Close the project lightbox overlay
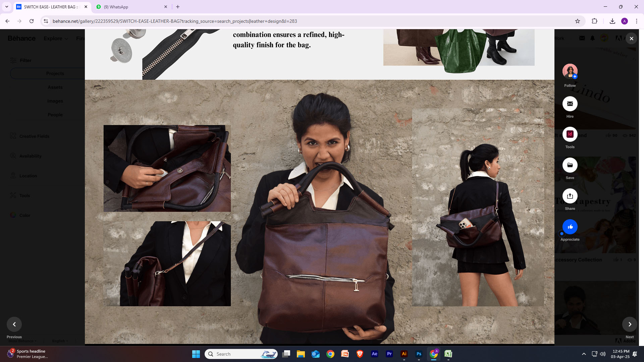Image resolution: width=644 pixels, height=362 pixels. tap(632, 39)
